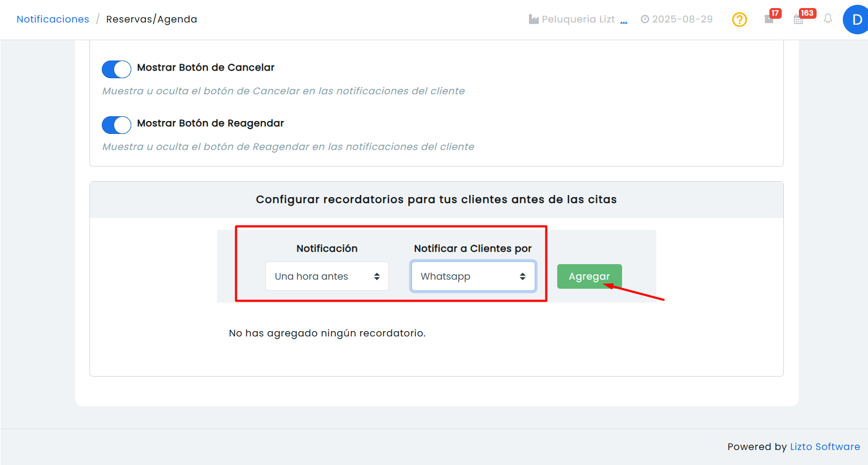Follow the Lizto Software link
This screenshot has height=465, width=868.
(825, 447)
